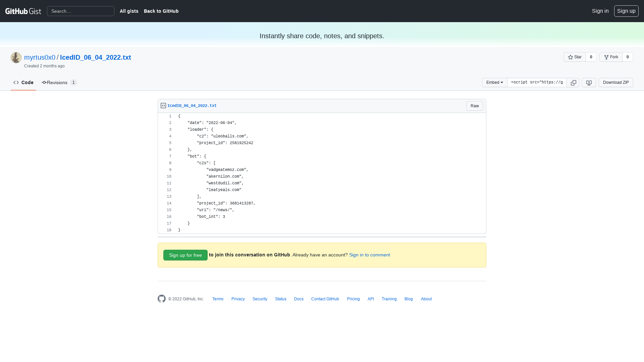The width and height of the screenshot is (644, 362).
Task: Click the Download ZIP button
Action: [x=616, y=82]
